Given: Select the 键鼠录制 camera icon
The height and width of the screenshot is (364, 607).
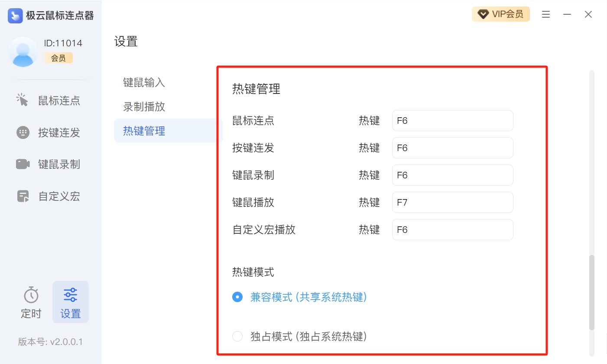Looking at the screenshot, I should pyautogui.click(x=23, y=164).
